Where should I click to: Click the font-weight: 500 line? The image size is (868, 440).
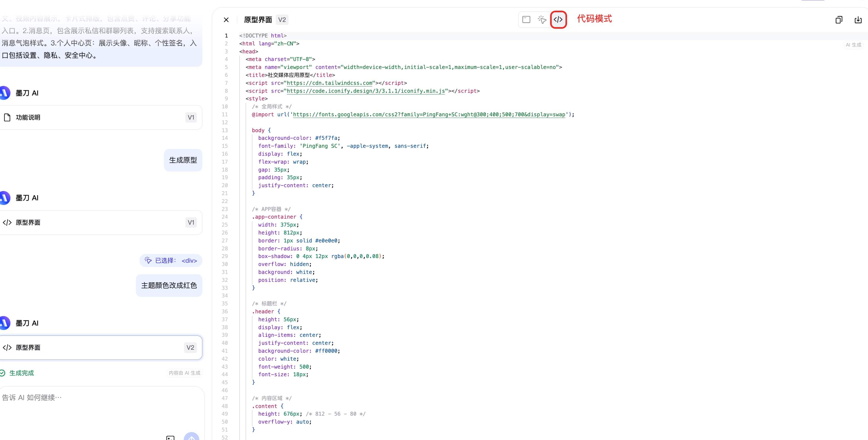click(x=285, y=367)
